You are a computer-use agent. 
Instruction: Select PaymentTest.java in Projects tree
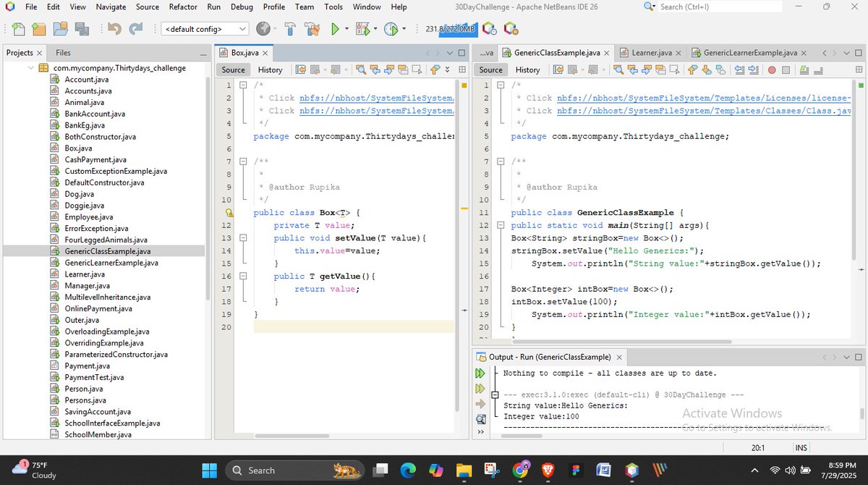click(94, 377)
